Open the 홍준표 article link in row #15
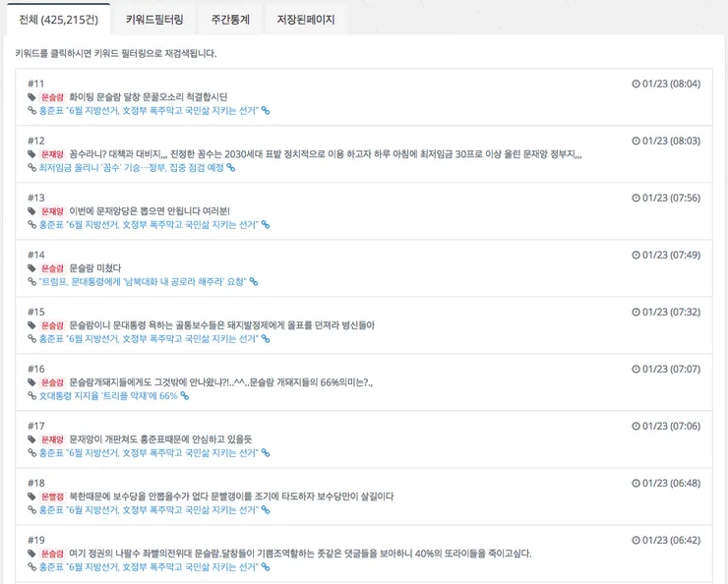728x584 pixels. point(149,338)
